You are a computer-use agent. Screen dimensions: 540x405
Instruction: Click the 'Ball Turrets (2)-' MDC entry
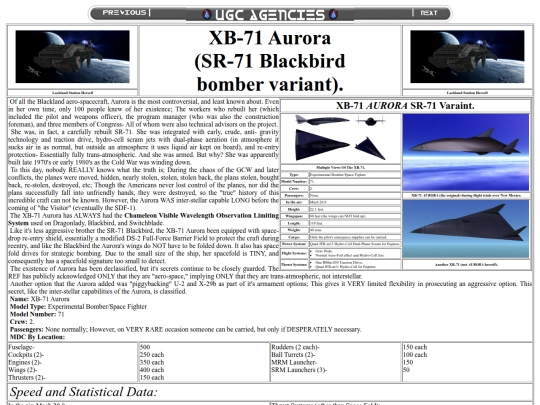point(293,354)
